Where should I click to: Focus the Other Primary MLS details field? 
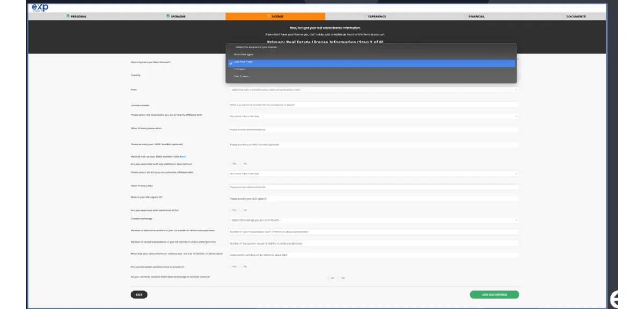(374, 187)
